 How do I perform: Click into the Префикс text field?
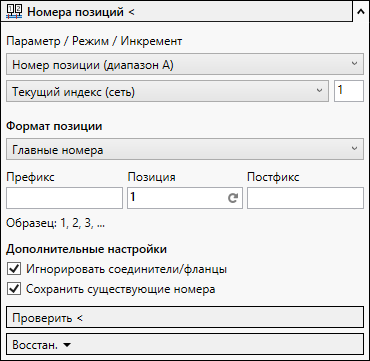pyautogui.click(x=64, y=198)
